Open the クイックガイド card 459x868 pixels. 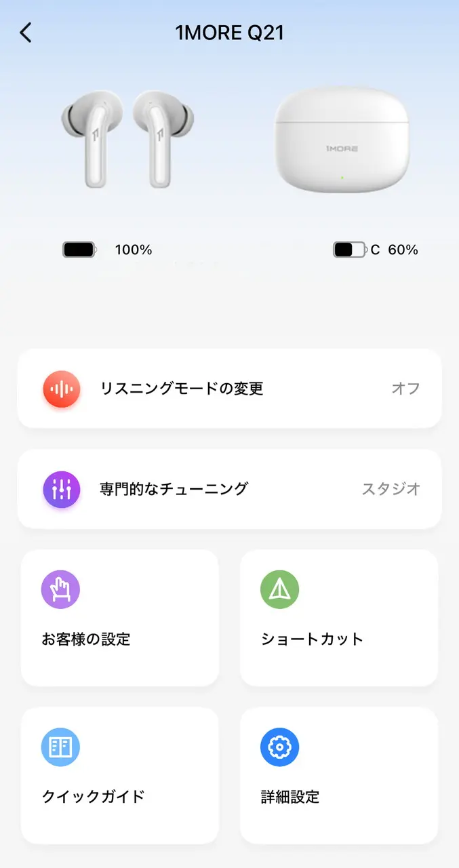coord(119,775)
